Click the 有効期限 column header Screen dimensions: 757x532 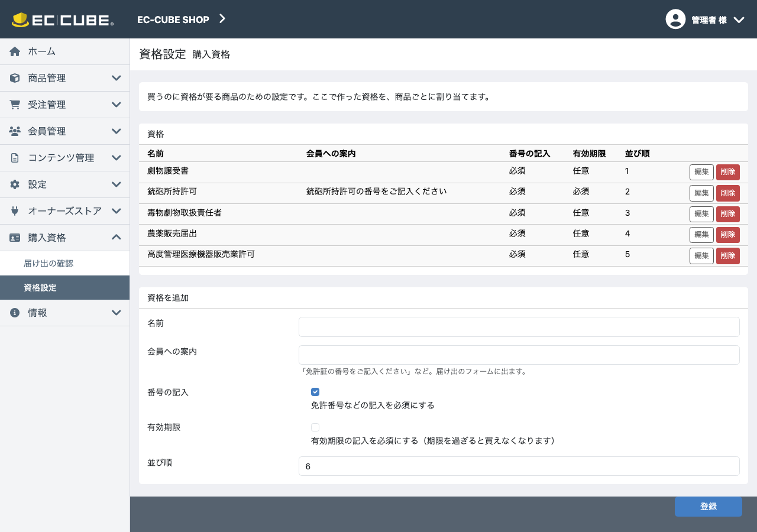click(x=590, y=154)
